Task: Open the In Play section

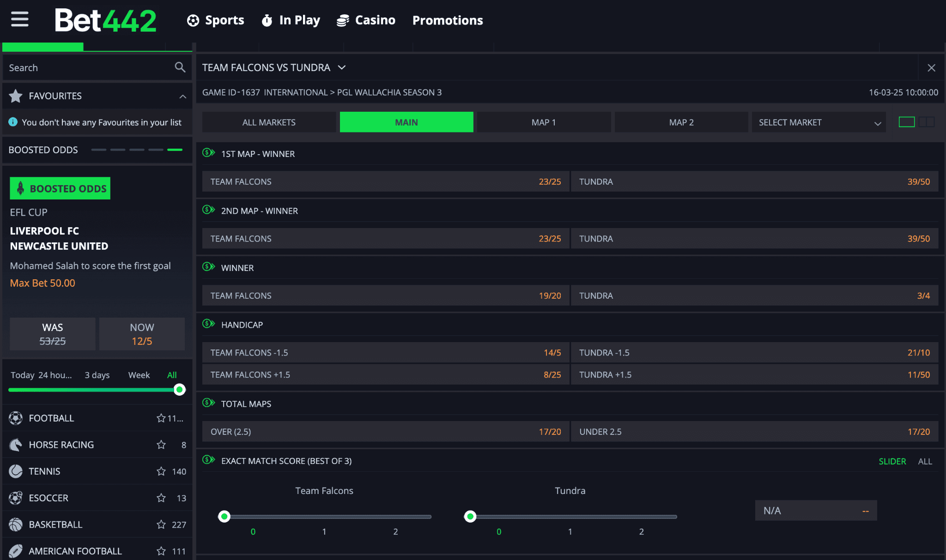Action: click(x=291, y=20)
